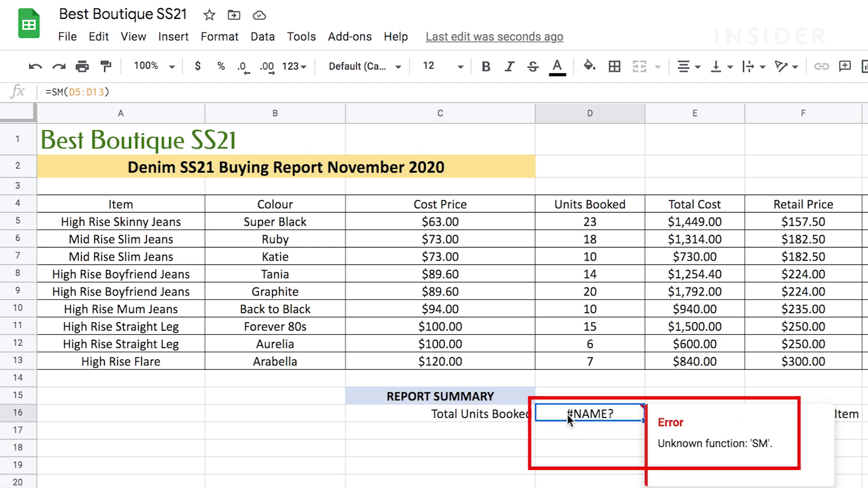Image resolution: width=868 pixels, height=488 pixels.
Task: Click the redo arrow icon
Action: tap(59, 66)
